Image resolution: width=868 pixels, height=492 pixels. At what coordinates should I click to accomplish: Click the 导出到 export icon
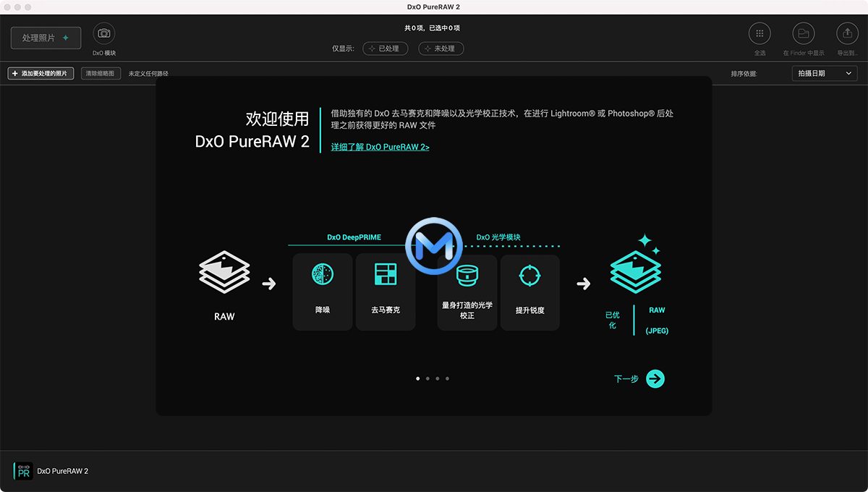point(847,33)
